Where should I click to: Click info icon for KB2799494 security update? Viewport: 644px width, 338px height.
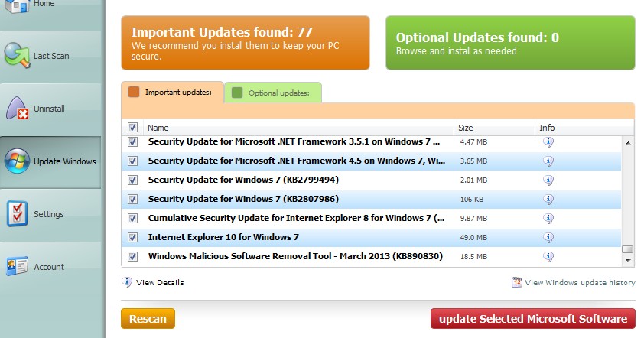pos(548,180)
